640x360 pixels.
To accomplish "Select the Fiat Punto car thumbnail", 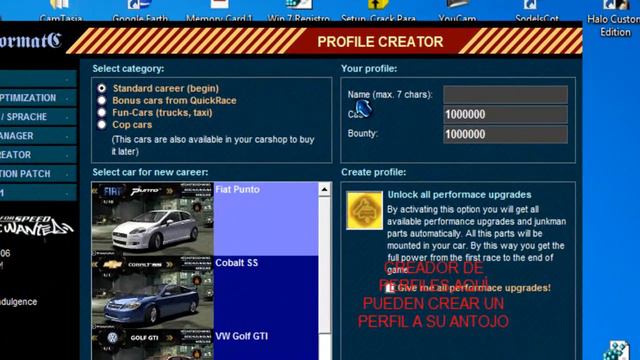I will point(153,219).
